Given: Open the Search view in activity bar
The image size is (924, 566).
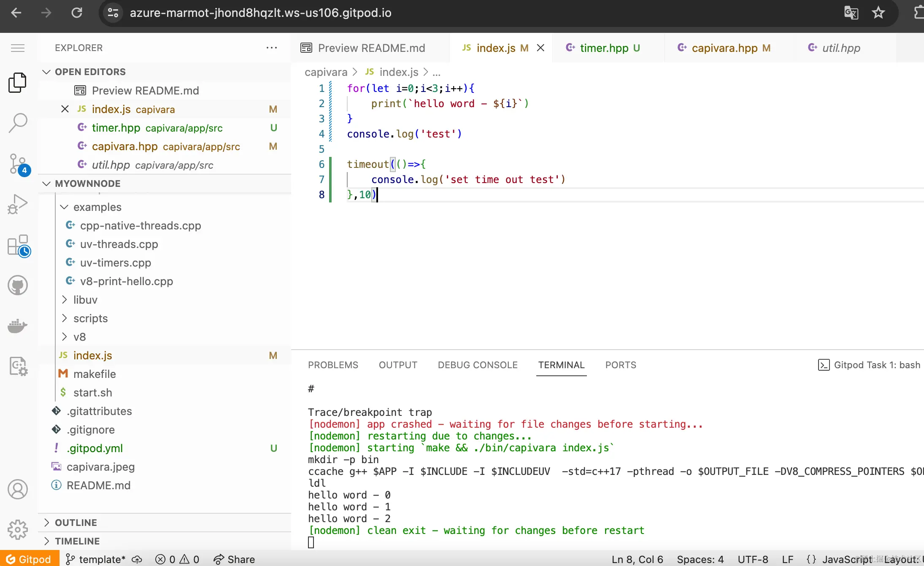Looking at the screenshot, I should click(18, 123).
